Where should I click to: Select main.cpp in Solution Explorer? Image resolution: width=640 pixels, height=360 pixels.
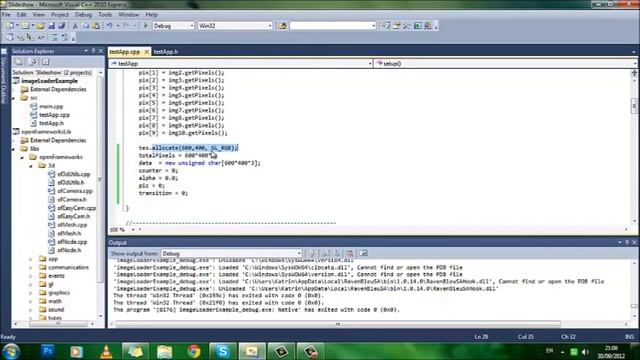(x=51, y=107)
